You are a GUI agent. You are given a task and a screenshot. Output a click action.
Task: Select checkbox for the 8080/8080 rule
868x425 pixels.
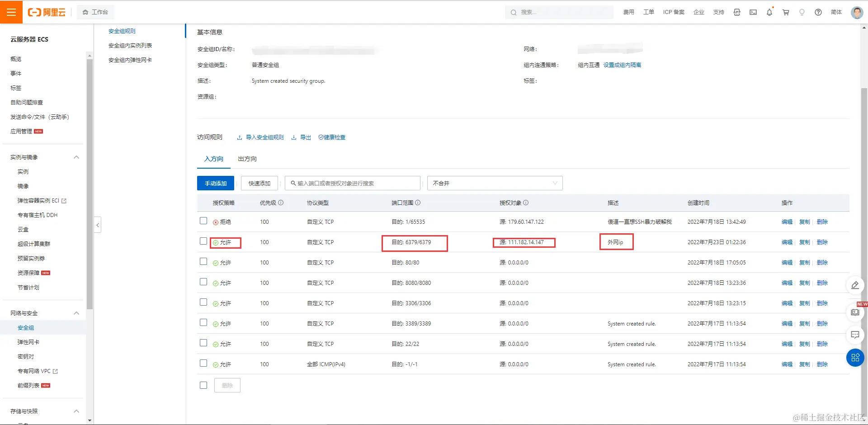(x=203, y=282)
